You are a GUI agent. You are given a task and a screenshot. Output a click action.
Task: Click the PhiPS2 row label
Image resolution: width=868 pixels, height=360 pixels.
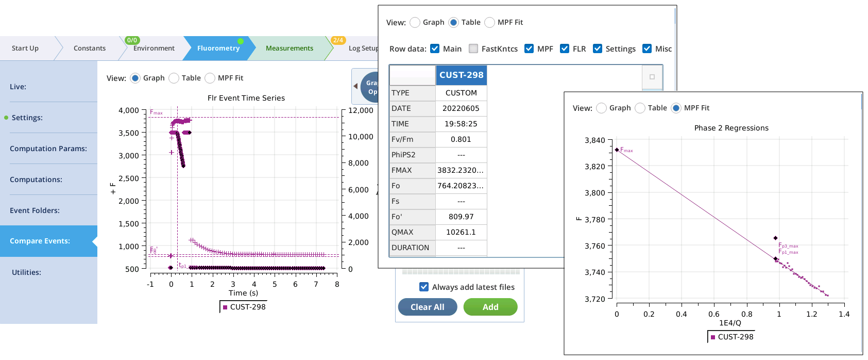(x=413, y=155)
